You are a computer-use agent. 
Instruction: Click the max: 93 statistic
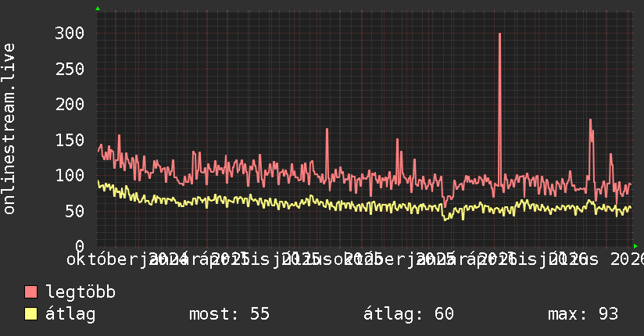tap(583, 314)
